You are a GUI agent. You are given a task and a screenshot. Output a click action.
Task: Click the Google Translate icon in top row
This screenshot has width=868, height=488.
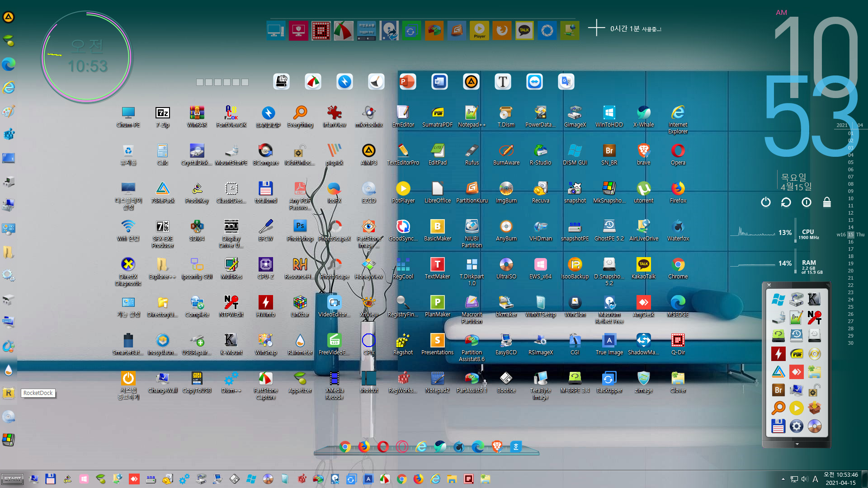566,82
